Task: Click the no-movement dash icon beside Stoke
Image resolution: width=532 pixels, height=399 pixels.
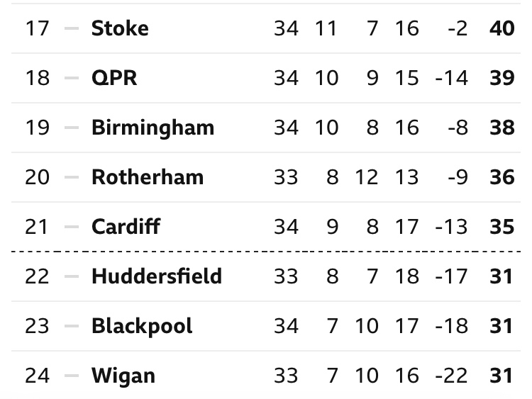Action: [x=71, y=28]
